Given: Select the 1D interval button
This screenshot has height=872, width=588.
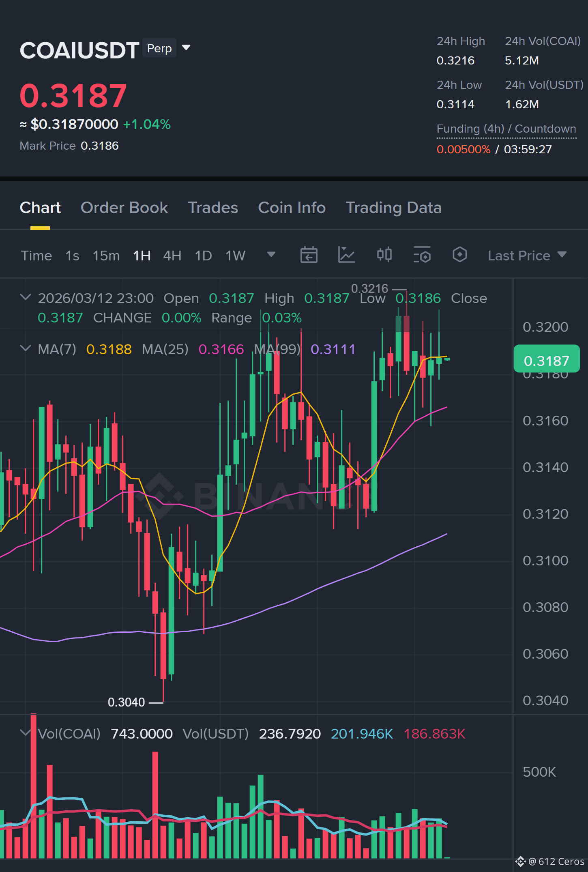Looking at the screenshot, I should point(203,256).
